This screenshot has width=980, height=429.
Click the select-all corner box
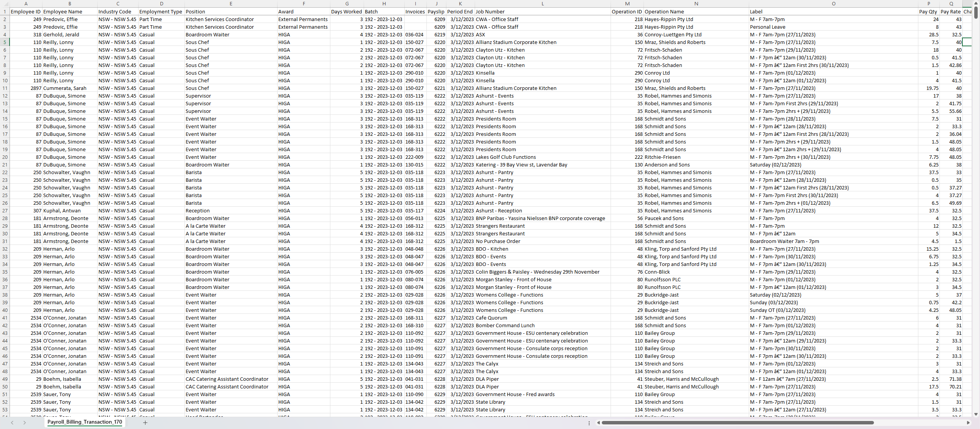(x=5, y=3)
